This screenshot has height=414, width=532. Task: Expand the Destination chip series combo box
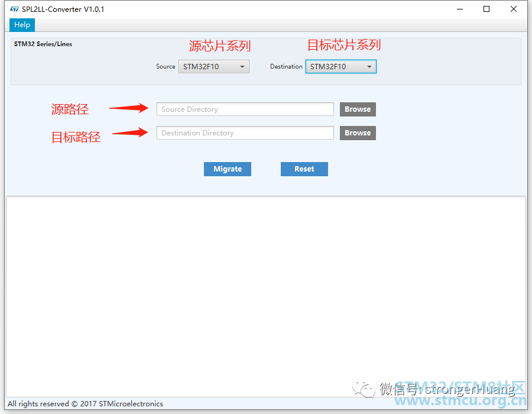pos(341,67)
